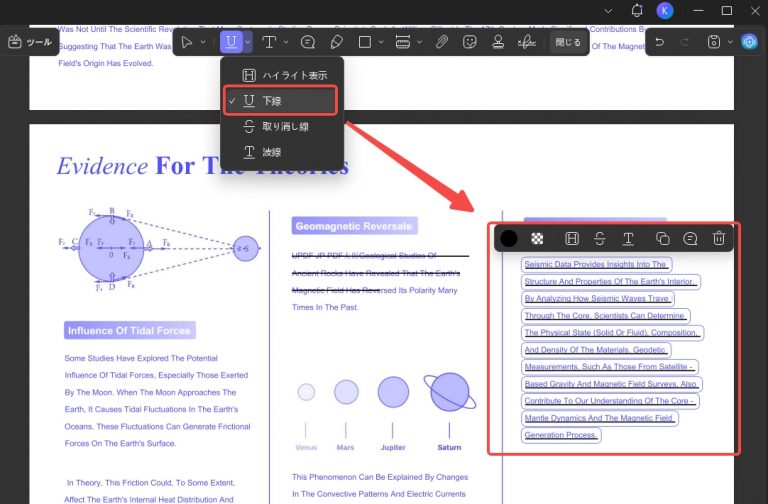Add note to annotation in floating toolbar

690,239
